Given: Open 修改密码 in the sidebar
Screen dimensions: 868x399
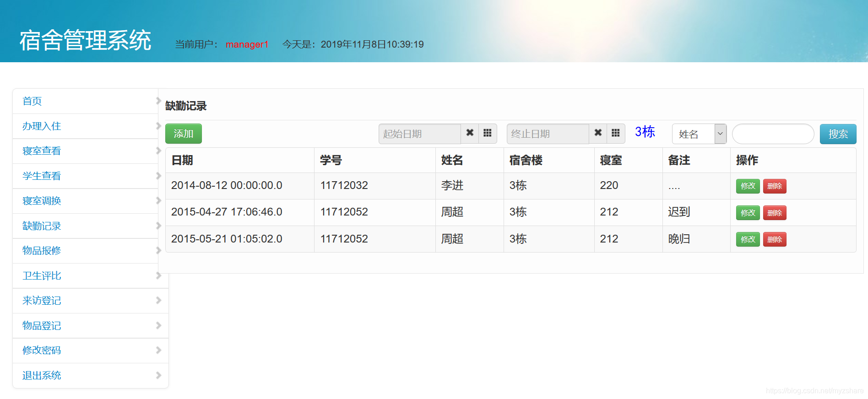Looking at the screenshot, I should 42,350.
